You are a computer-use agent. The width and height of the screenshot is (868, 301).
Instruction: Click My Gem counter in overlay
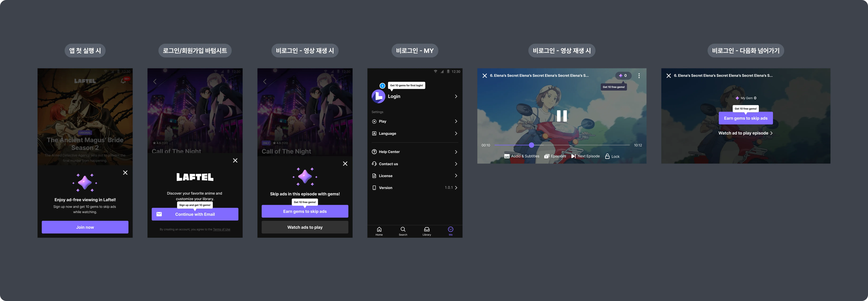tap(745, 98)
